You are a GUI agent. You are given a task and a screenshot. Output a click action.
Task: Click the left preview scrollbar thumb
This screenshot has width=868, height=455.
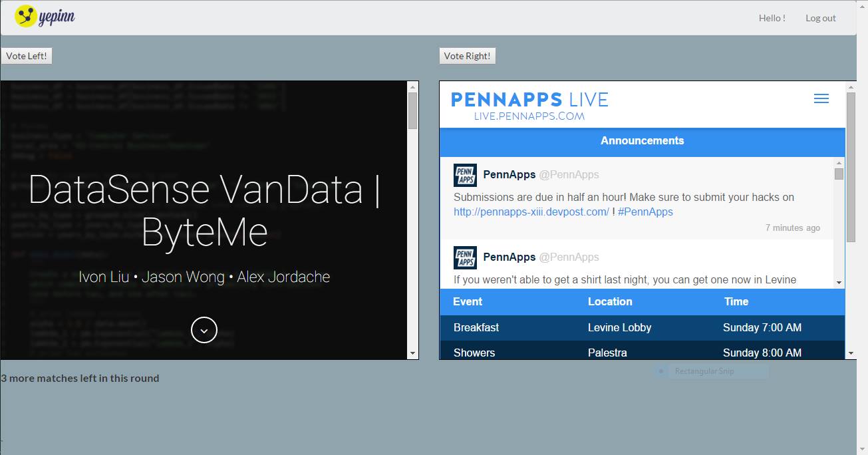[x=413, y=110]
